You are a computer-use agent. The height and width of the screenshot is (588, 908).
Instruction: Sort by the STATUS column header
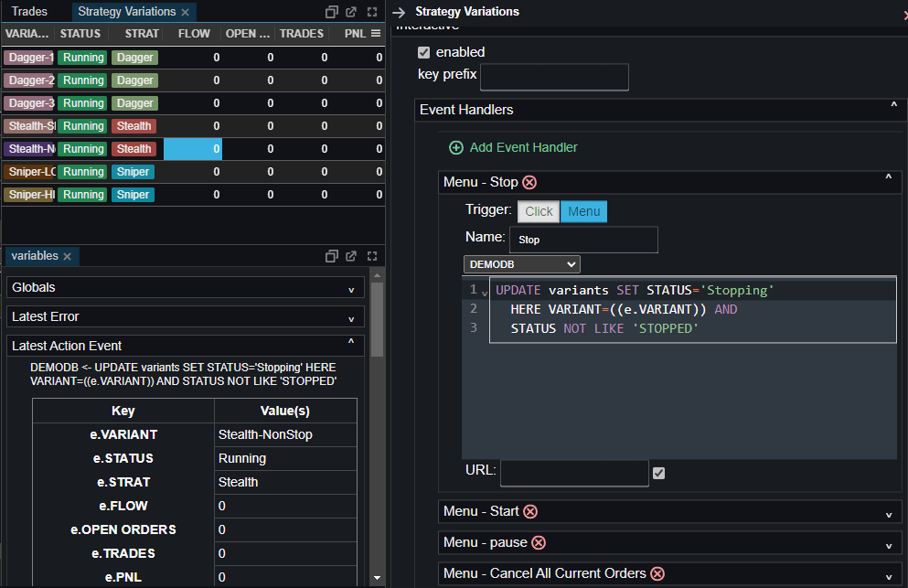[80, 34]
